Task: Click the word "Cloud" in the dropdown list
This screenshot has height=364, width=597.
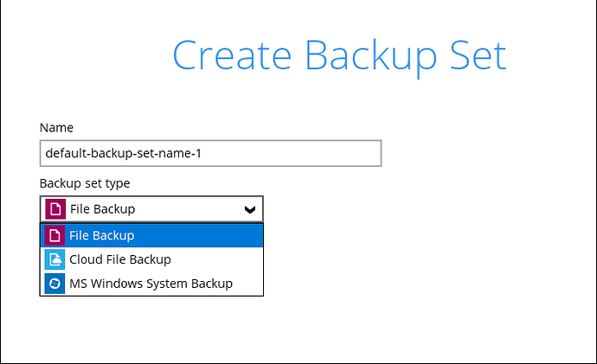Action: (87, 259)
